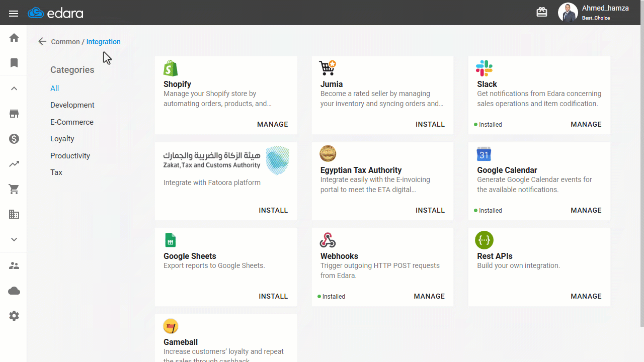Open the trending chart sidebar icon

pos(14,164)
